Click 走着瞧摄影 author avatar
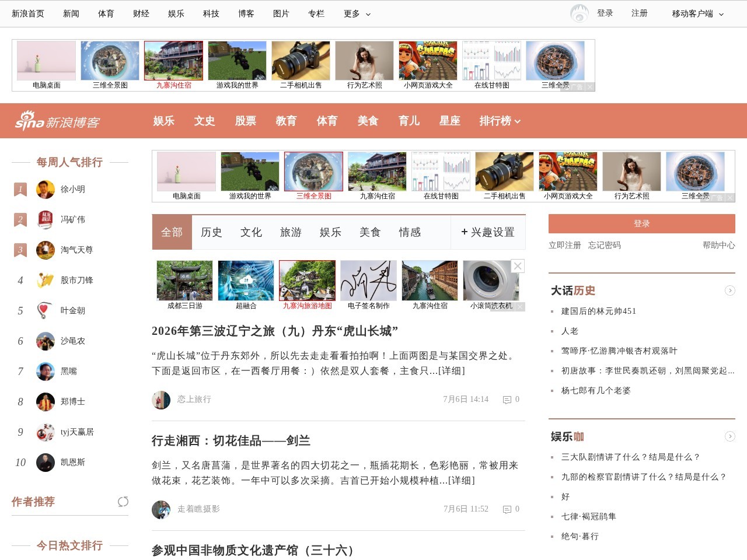 [161, 509]
